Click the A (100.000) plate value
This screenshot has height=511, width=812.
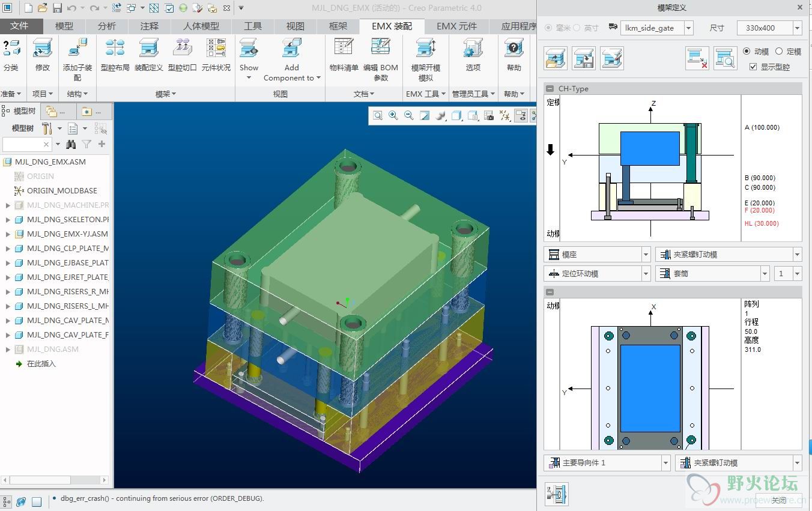click(762, 128)
